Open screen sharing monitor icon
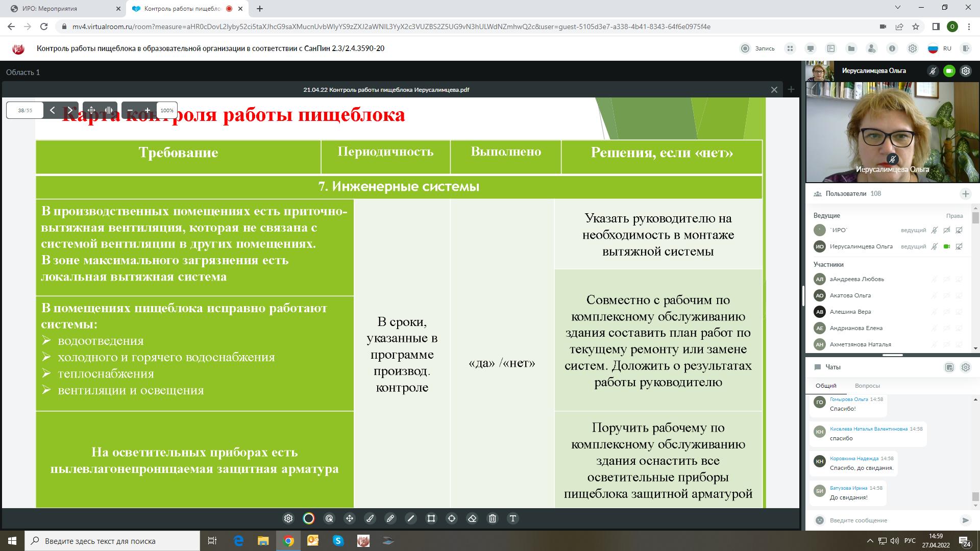The height and width of the screenshot is (551, 980). click(811, 48)
